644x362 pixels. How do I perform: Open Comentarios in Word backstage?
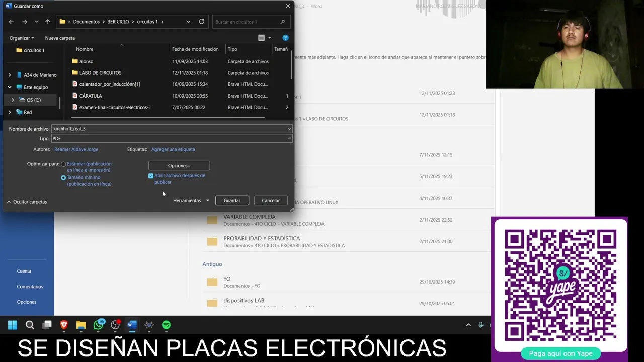[30, 287]
